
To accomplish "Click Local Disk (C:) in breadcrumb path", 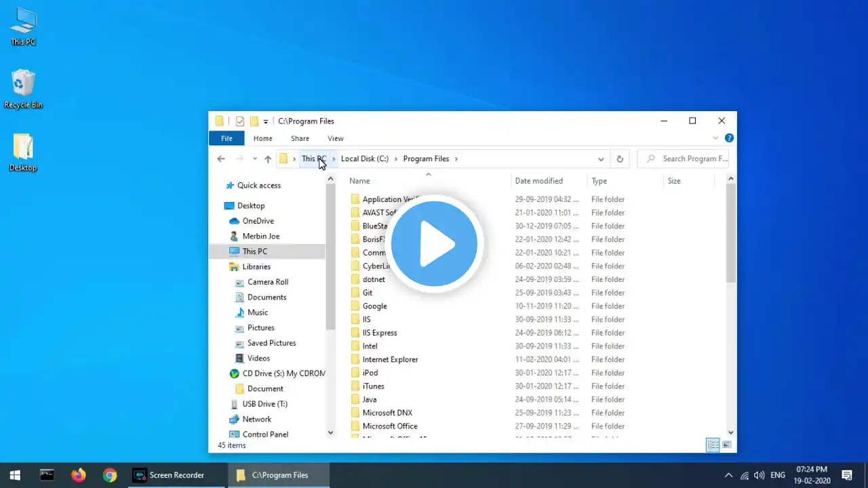I will (365, 159).
